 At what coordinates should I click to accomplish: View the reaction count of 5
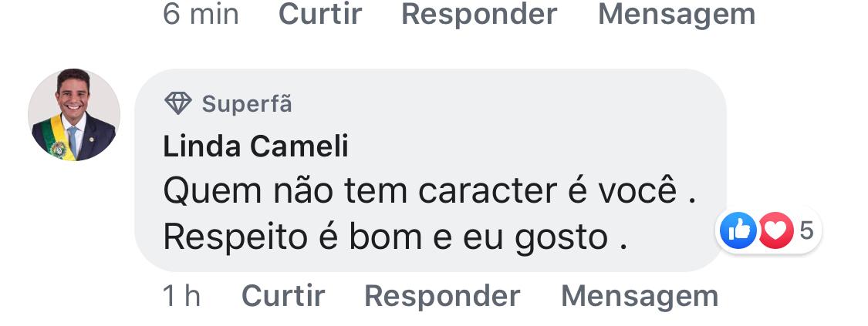[x=806, y=230]
